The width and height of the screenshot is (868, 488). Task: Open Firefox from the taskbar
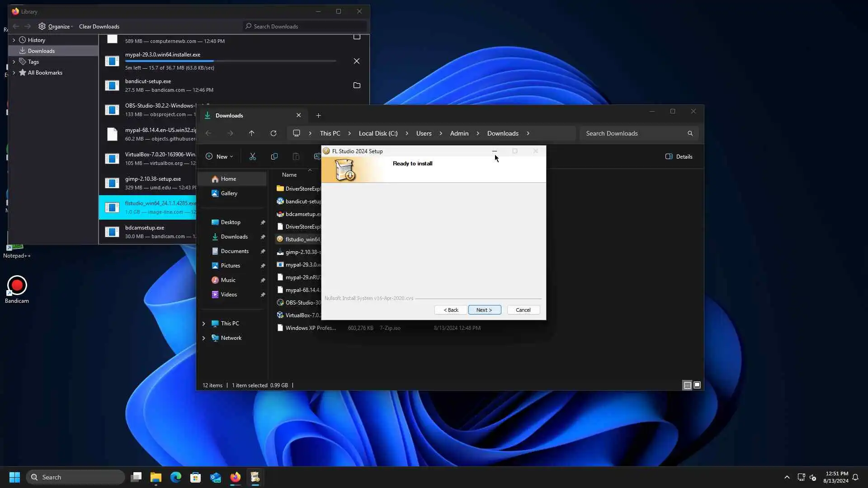235,477
